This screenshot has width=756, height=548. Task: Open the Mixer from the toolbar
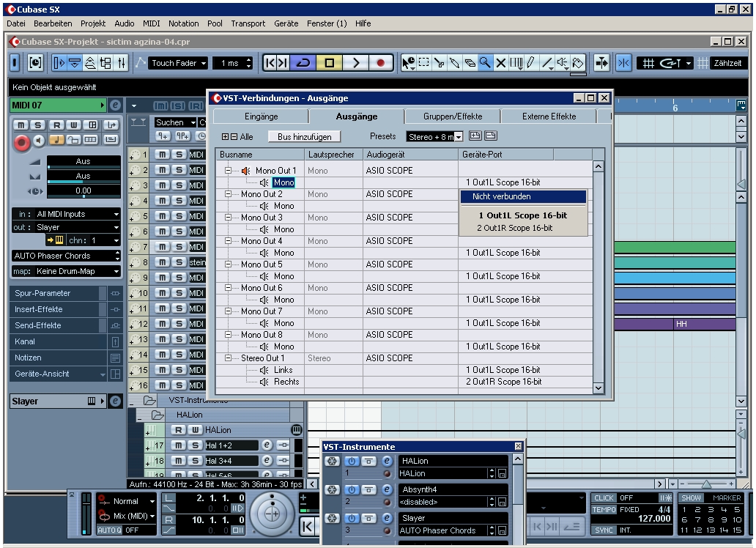click(121, 63)
